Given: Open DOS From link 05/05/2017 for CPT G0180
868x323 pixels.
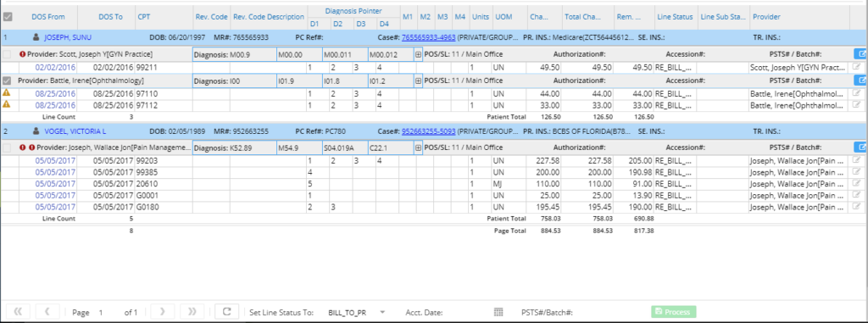Looking at the screenshot, I should point(55,207).
